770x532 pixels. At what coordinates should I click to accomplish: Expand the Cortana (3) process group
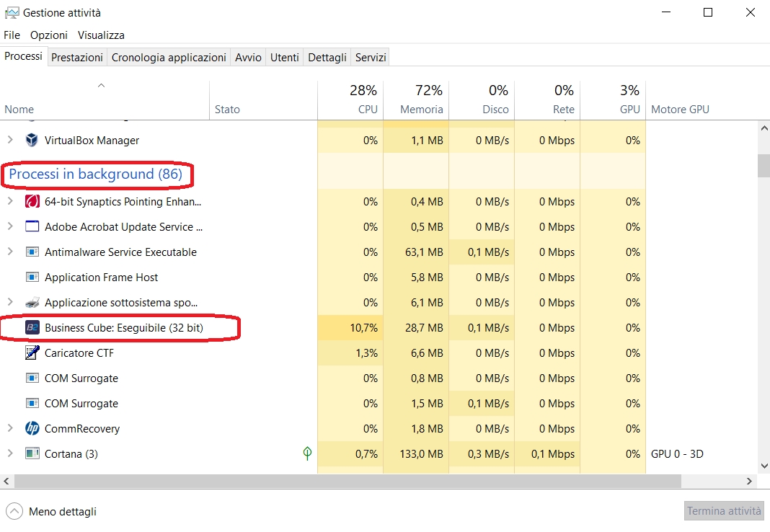tap(10, 454)
